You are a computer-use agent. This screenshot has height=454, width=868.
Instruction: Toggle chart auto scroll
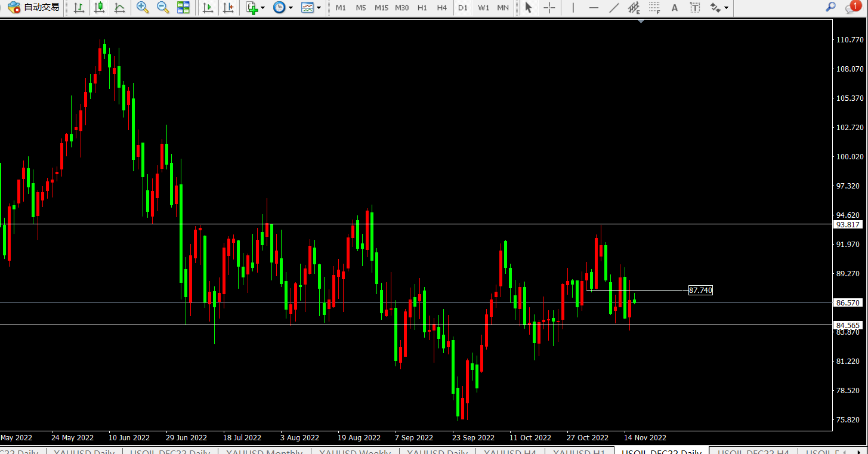pos(207,7)
